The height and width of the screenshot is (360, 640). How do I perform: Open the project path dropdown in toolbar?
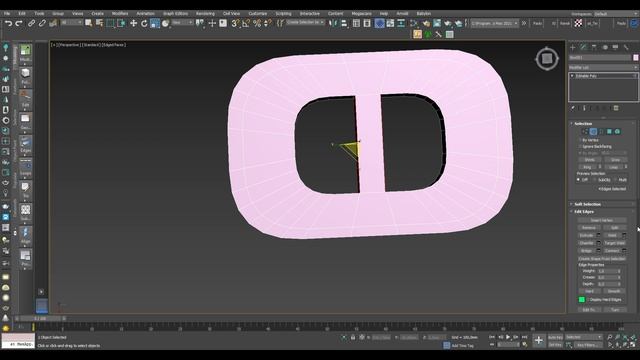pyautogui.click(x=495, y=24)
